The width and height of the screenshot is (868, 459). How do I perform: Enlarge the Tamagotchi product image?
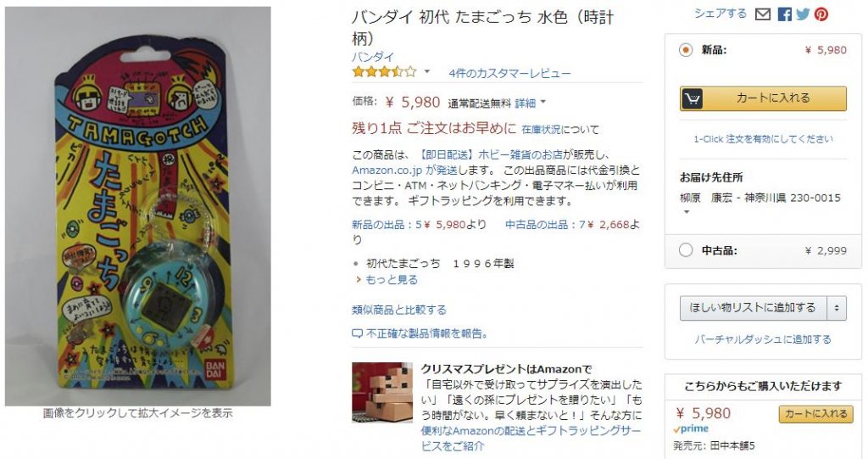(x=138, y=206)
